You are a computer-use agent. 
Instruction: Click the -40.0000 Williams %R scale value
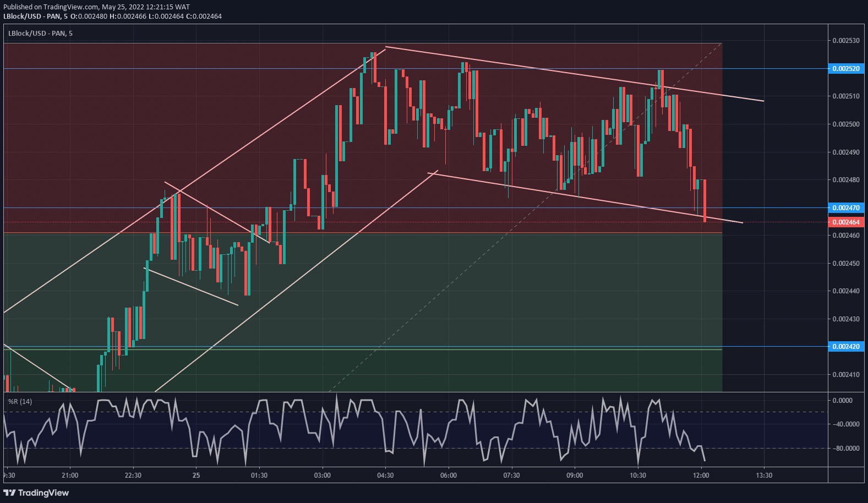(846, 424)
